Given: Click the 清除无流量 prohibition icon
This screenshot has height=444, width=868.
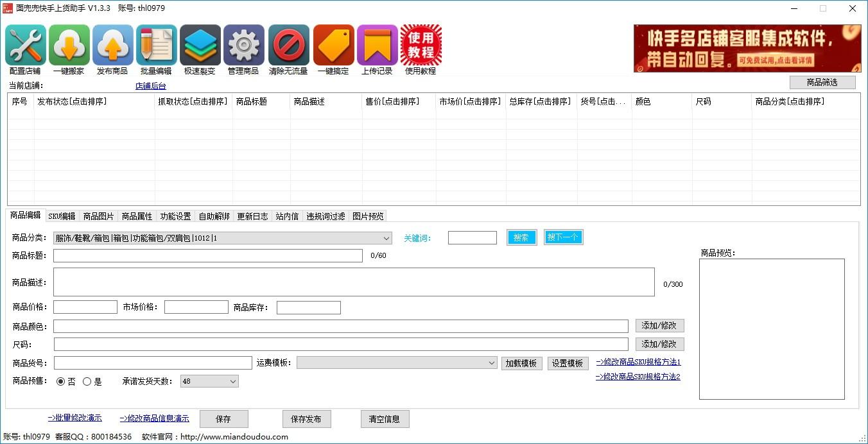Looking at the screenshot, I should click(x=289, y=45).
